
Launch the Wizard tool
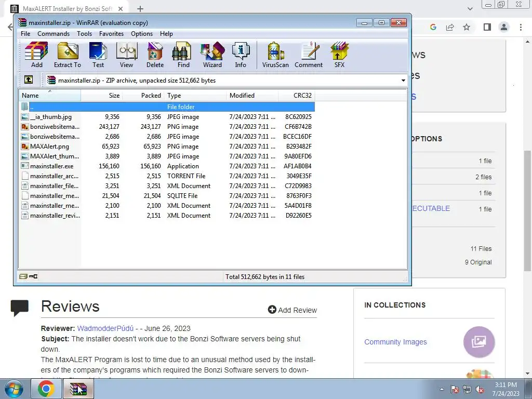click(x=212, y=55)
